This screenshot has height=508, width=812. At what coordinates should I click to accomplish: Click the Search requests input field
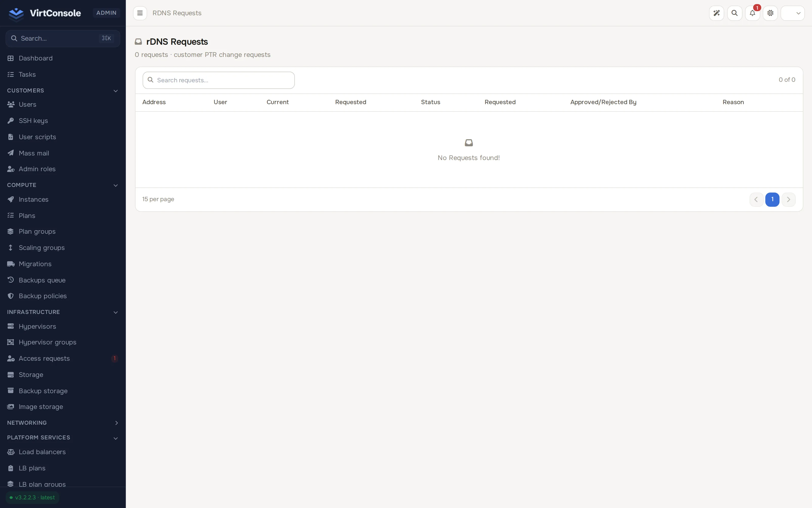point(218,80)
